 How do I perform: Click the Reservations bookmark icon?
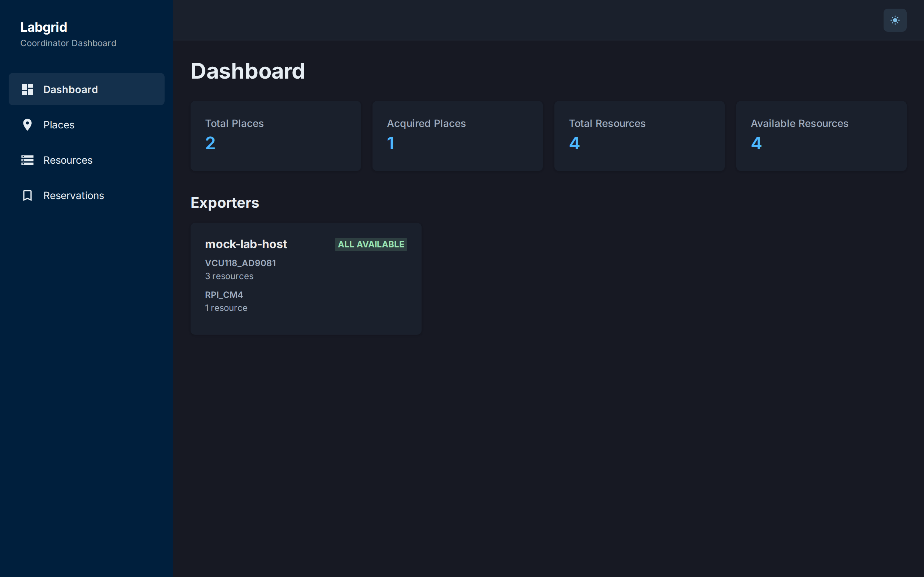coord(27,195)
